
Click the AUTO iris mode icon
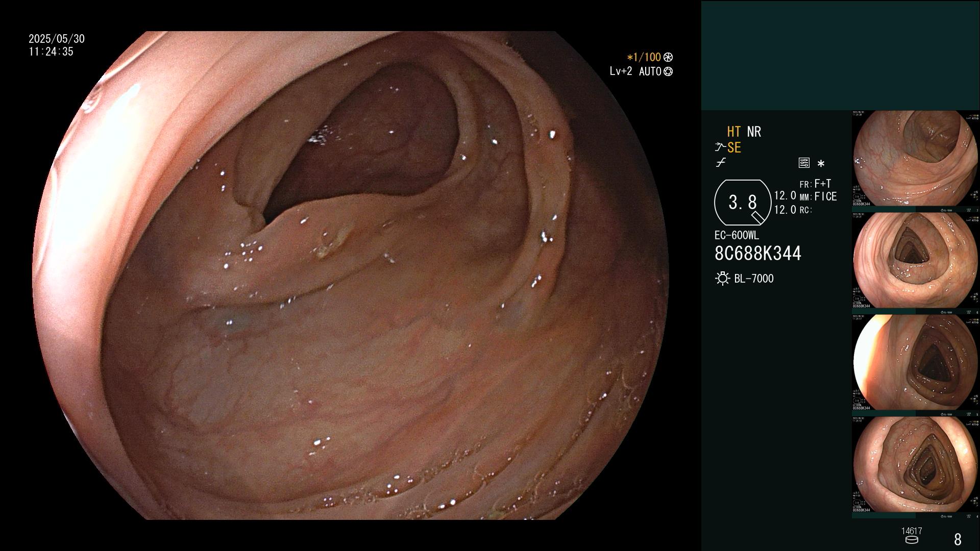(x=668, y=71)
